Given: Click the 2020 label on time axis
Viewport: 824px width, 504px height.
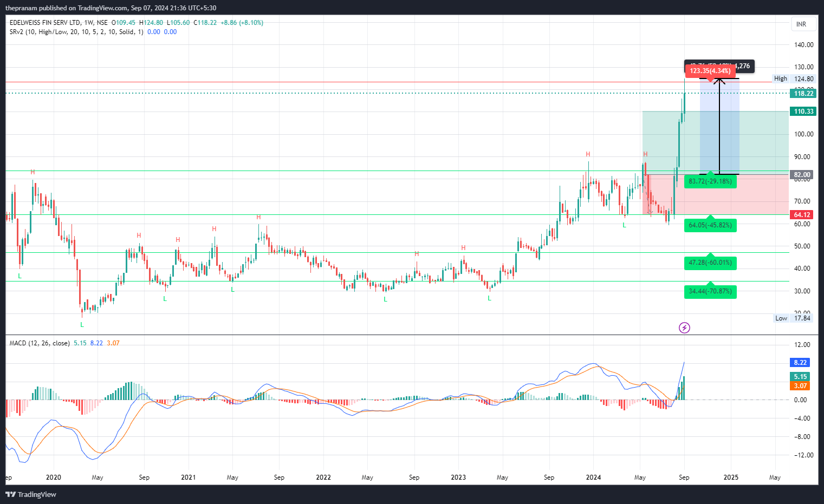Looking at the screenshot, I should 54,477.
